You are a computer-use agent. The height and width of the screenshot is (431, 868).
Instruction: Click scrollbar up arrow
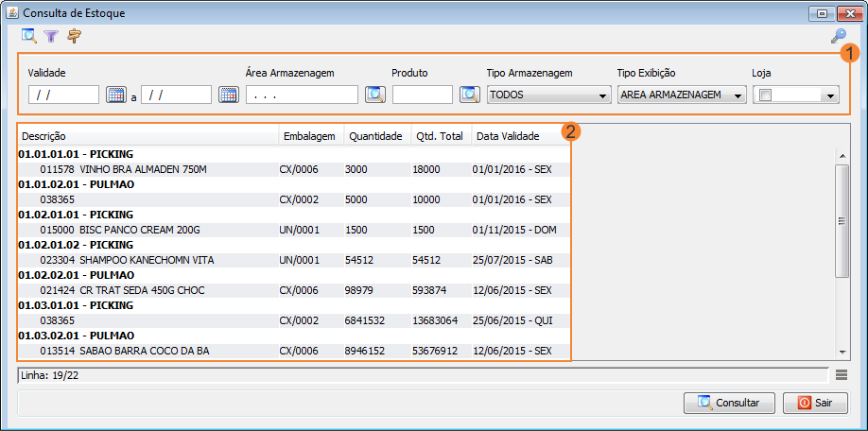(x=842, y=155)
